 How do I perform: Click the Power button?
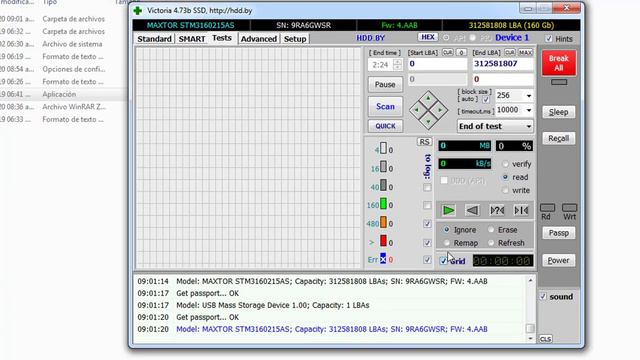pyautogui.click(x=559, y=260)
